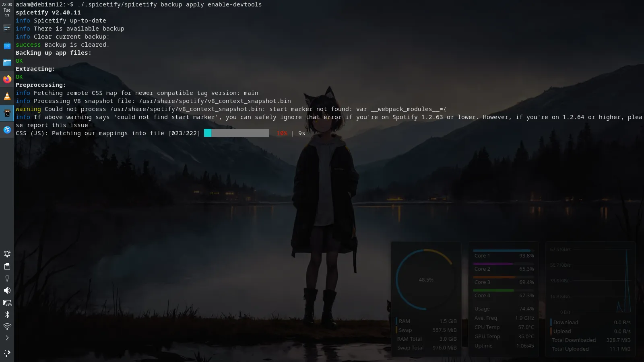Screen dimensions: 644x362
Task: Click the '9s' elapsed time
Action: [x=301, y=133]
